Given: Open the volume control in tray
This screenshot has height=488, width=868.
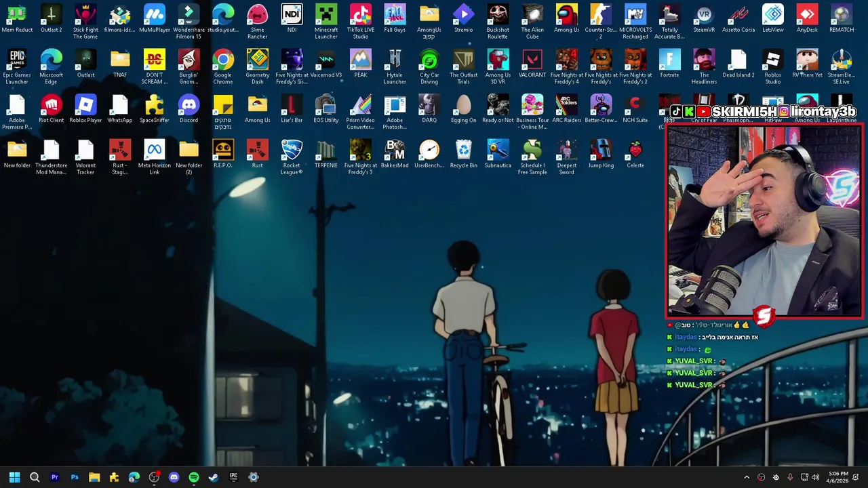Looking at the screenshot, I should click(815, 477).
